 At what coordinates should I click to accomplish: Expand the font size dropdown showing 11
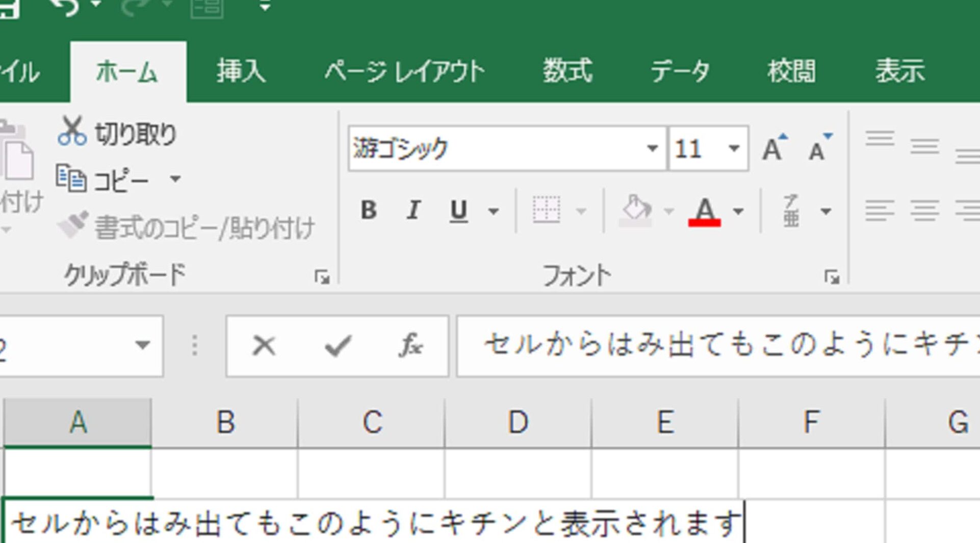click(x=734, y=148)
